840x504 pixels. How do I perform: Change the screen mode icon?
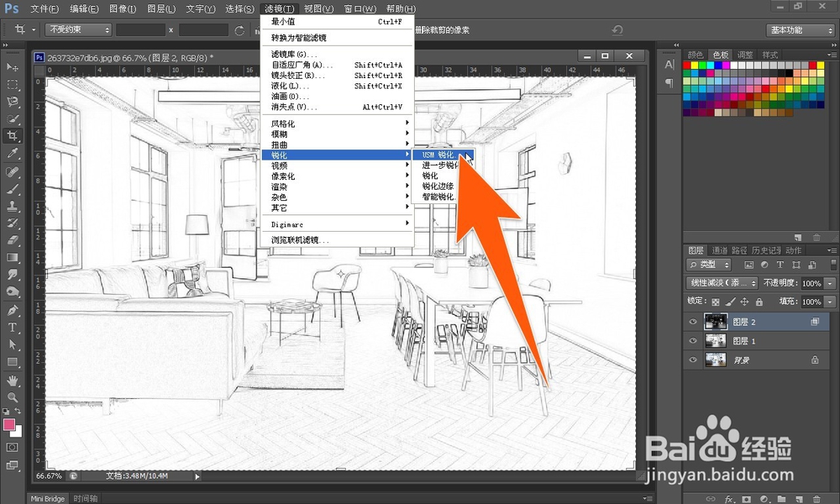(13, 465)
